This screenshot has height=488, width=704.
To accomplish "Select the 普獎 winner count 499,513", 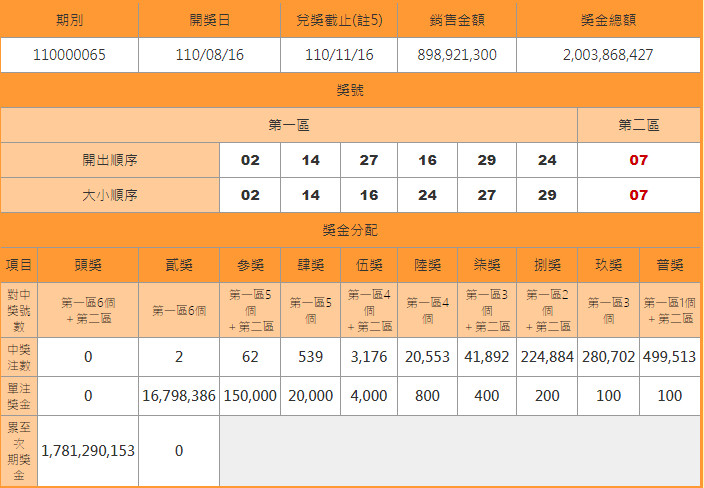I will [669, 357].
